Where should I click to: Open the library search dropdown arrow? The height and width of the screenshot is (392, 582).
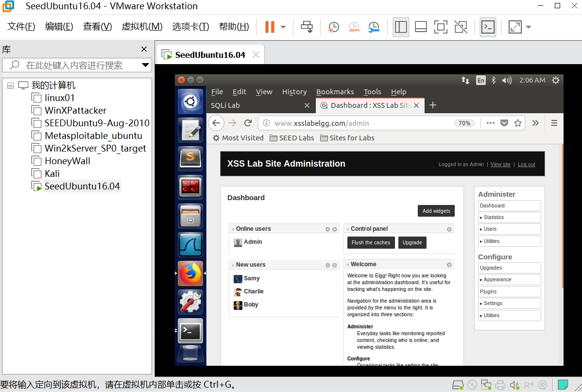tap(146, 65)
